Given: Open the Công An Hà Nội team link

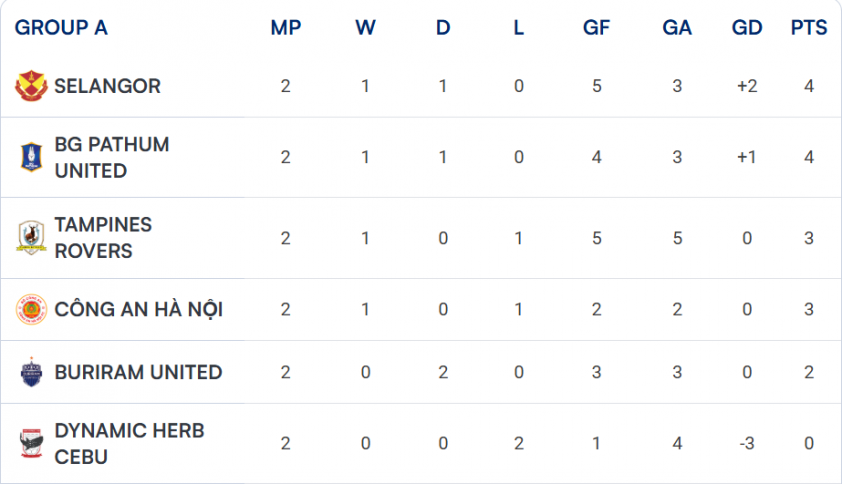Looking at the screenshot, I should 138,310.
